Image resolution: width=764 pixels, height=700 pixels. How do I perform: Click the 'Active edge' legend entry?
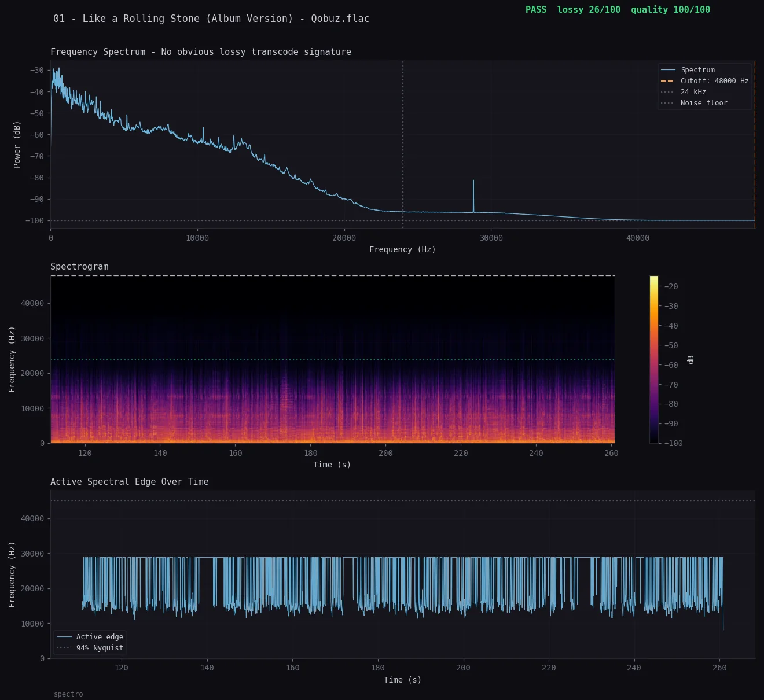click(90, 637)
